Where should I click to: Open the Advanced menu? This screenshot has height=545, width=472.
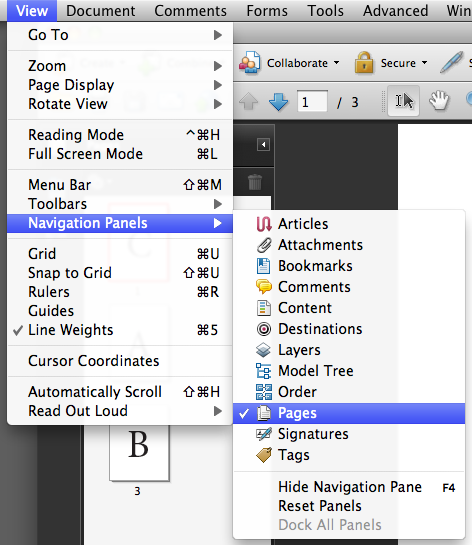396,11
